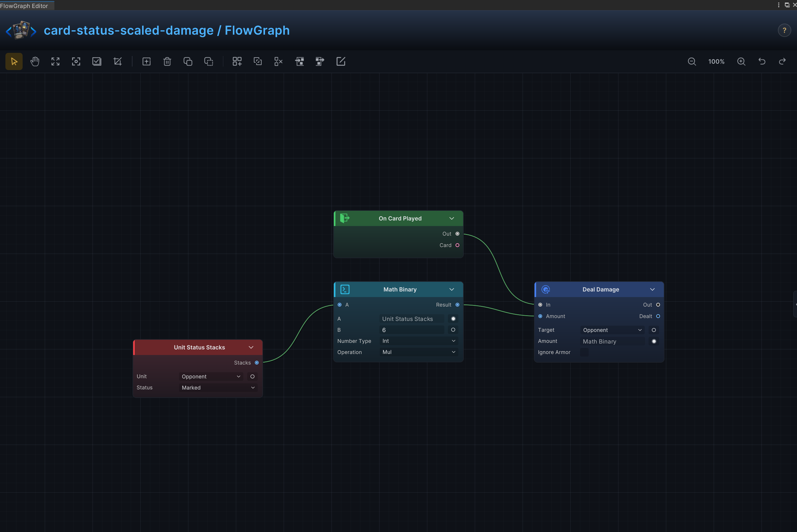The image size is (797, 532).
Task: Click the nested dashed squares icon
Action: click(x=258, y=61)
